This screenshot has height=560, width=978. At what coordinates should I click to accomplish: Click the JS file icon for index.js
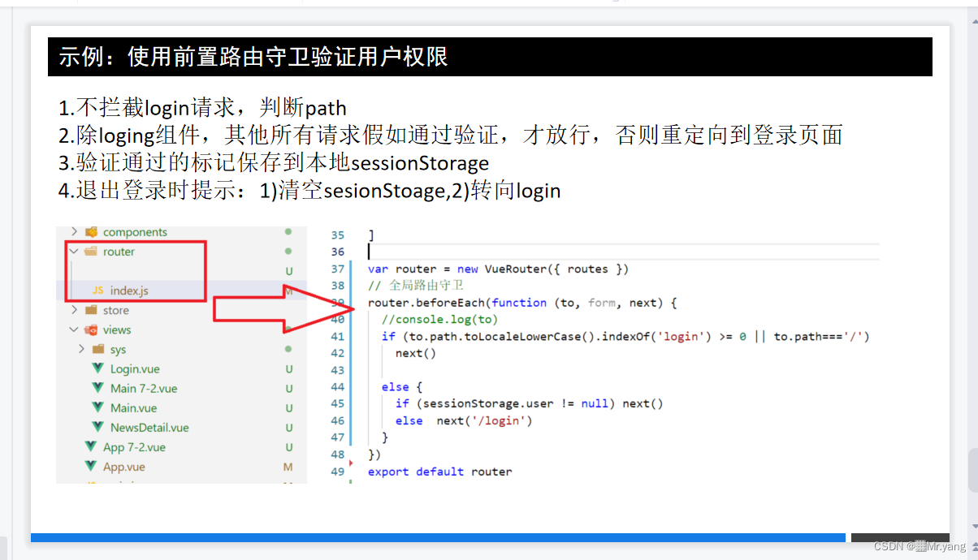point(98,291)
